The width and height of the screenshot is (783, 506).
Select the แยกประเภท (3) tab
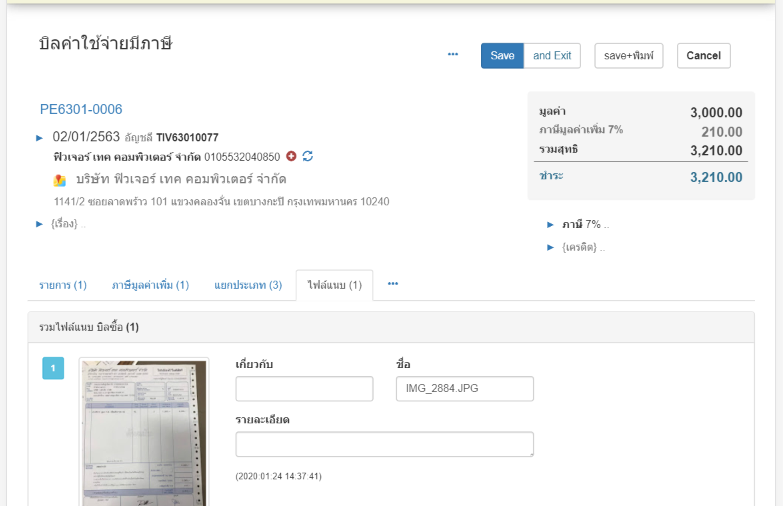click(x=248, y=286)
